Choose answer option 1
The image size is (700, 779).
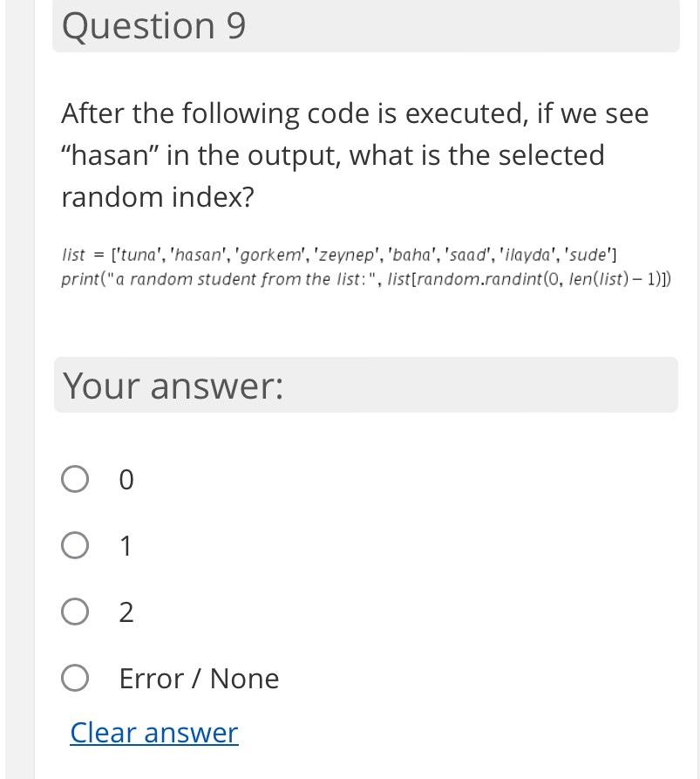pyautogui.click(x=75, y=544)
